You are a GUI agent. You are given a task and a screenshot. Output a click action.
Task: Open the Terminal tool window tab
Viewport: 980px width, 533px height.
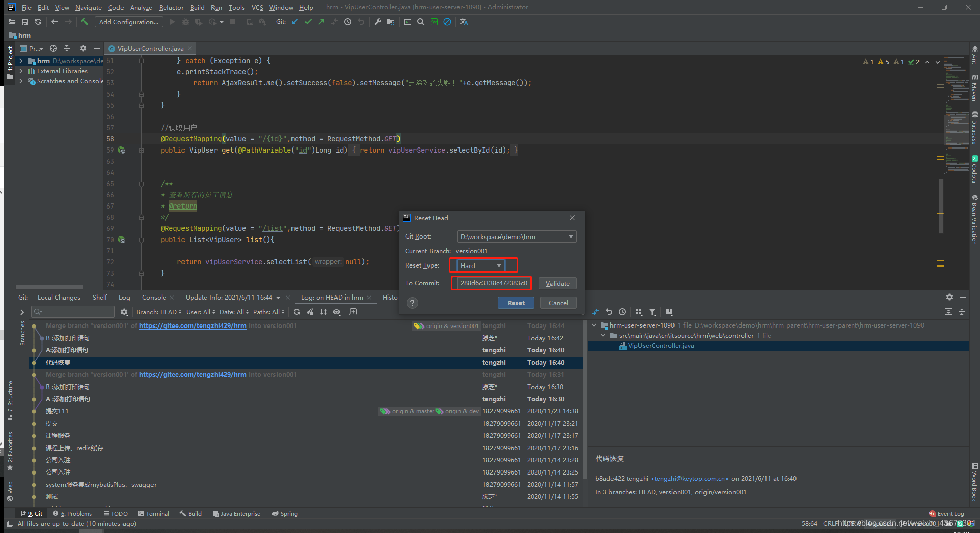154,513
